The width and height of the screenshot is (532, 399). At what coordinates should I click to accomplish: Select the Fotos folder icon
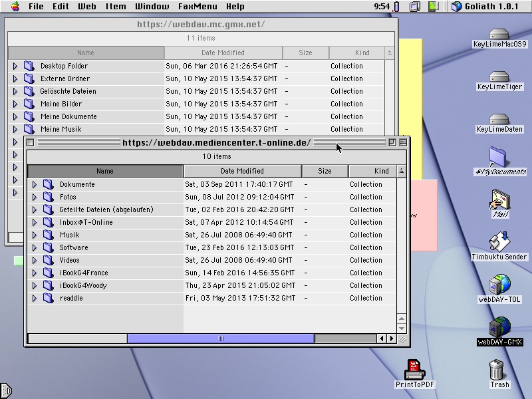tap(48, 197)
